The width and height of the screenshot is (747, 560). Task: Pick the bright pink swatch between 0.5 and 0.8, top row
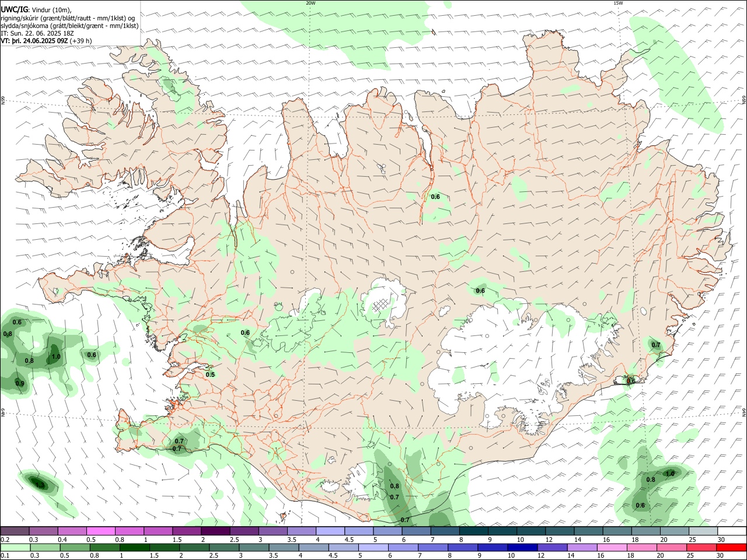[x=100, y=531]
